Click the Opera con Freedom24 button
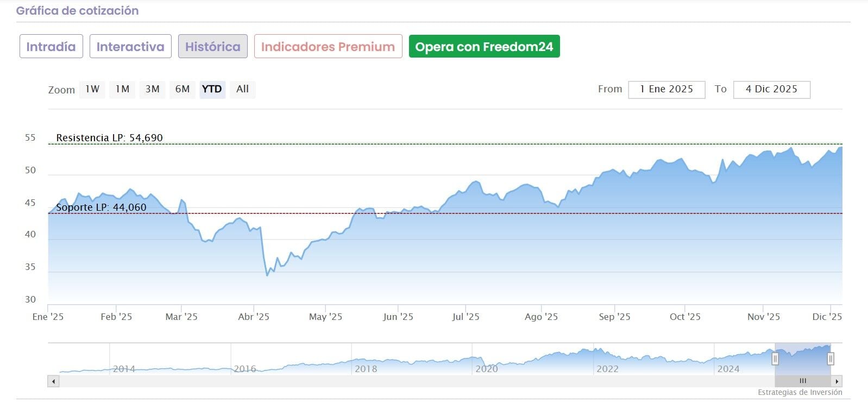The image size is (868, 415). pos(484,47)
